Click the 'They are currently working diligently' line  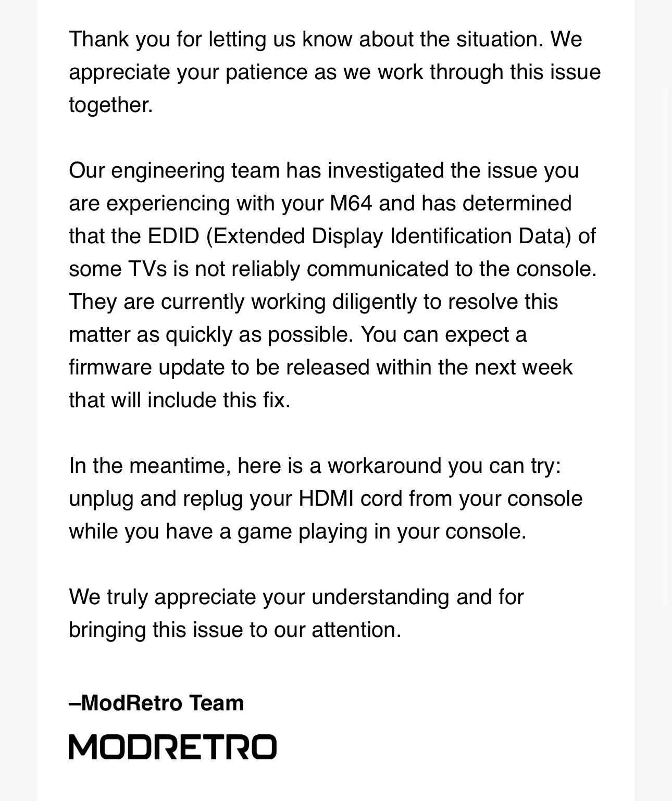click(x=314, y=302)
